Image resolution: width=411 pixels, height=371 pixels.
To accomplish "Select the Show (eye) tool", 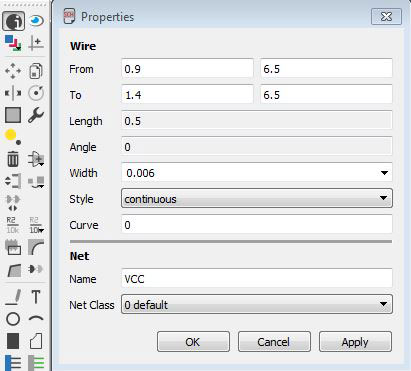I will (36, 21).
